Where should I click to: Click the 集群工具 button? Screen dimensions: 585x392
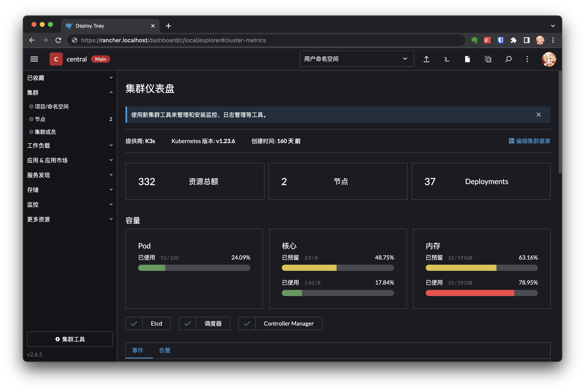70,339
